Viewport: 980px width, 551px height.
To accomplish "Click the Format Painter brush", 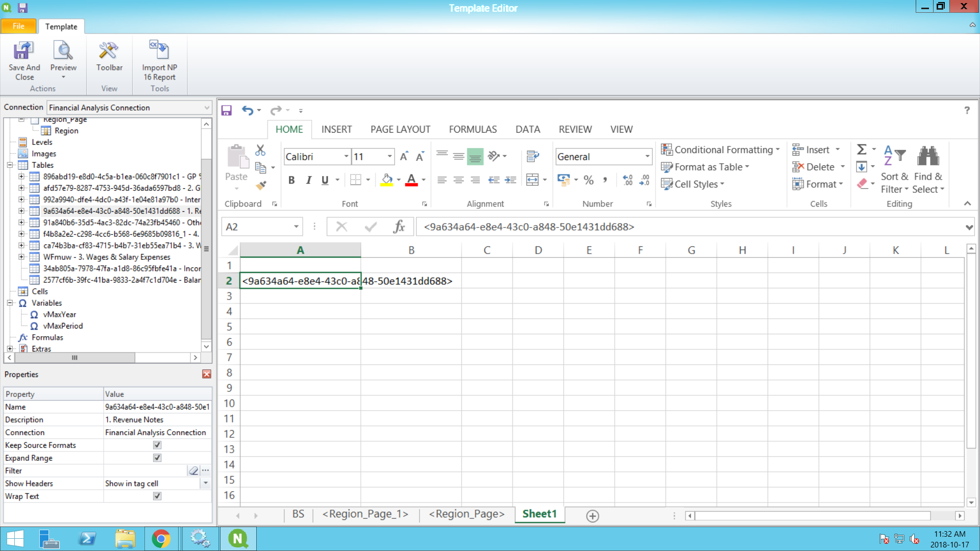I will (261, 185).
